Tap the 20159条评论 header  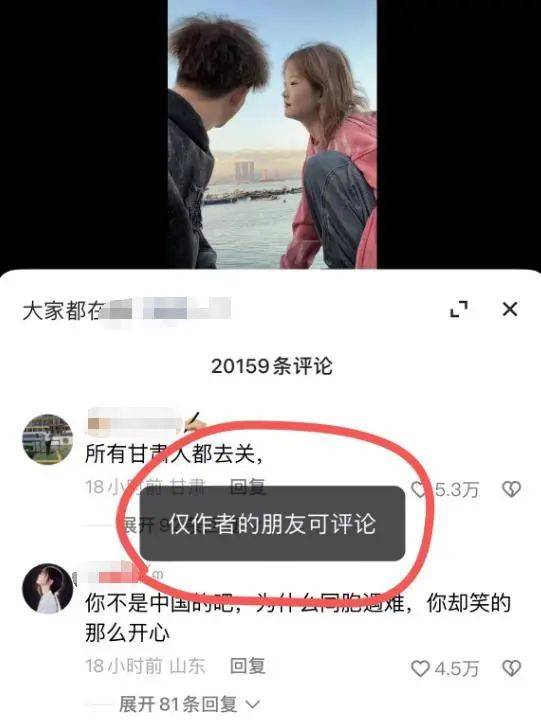(x=272, y=366)
